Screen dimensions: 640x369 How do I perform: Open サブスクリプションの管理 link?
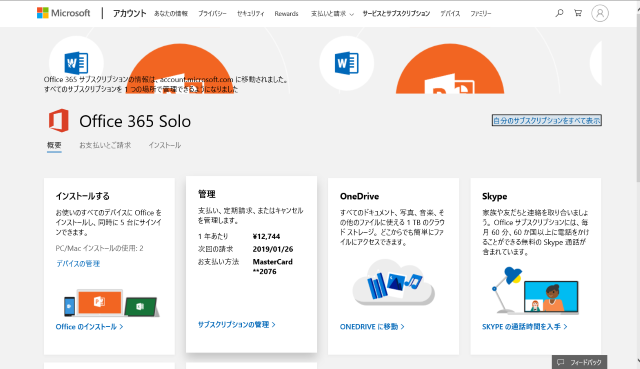tap(237, 325)
